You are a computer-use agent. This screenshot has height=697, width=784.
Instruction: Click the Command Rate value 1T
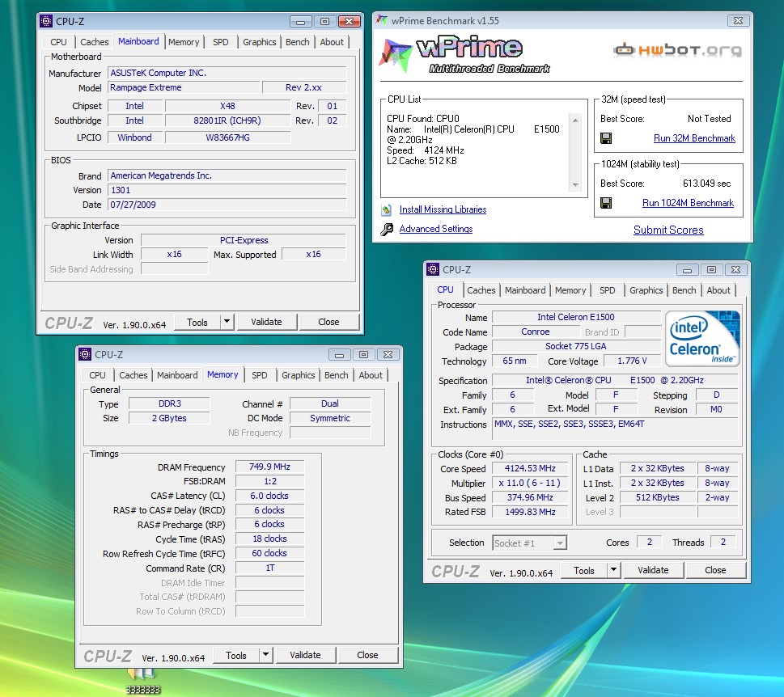(x=270, y=568)
